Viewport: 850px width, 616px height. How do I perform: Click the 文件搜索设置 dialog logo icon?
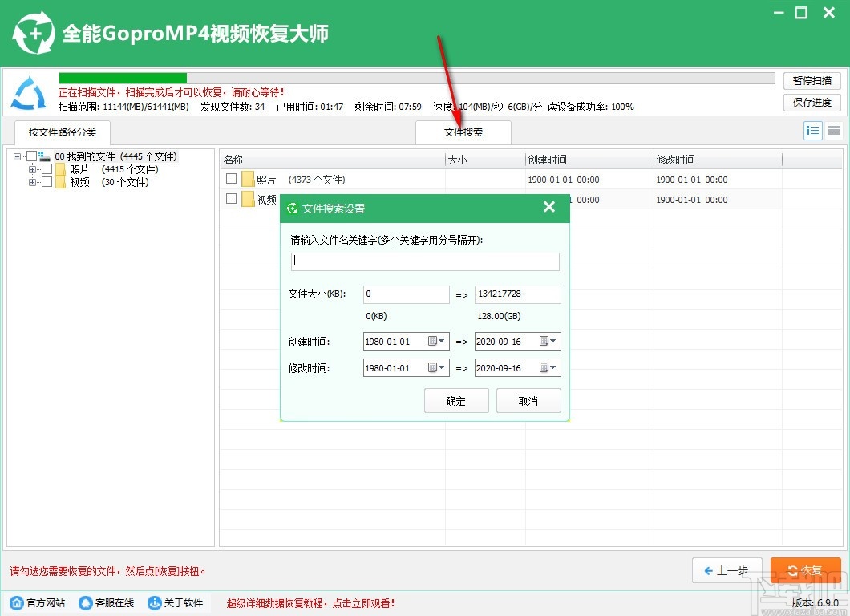point(292,209)
